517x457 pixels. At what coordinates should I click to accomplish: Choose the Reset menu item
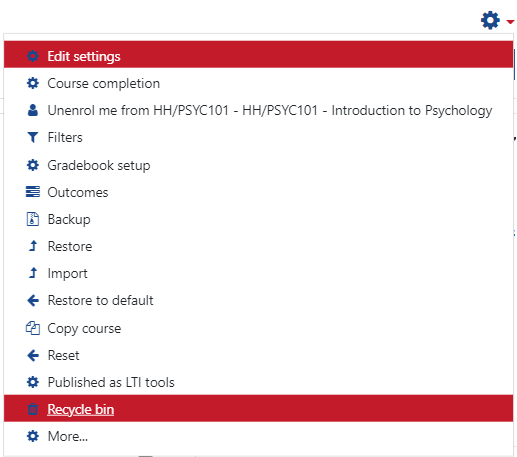tap(258, 355)
